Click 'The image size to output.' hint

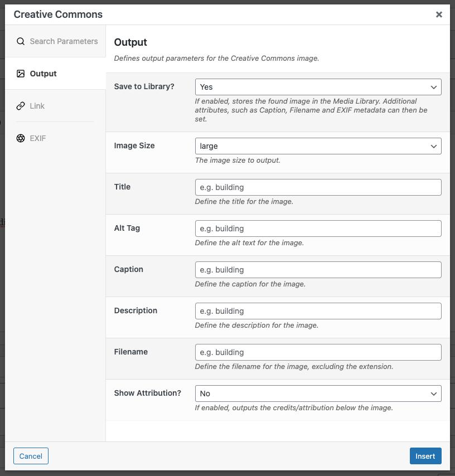pyautogui.click(x=238, y=161)
